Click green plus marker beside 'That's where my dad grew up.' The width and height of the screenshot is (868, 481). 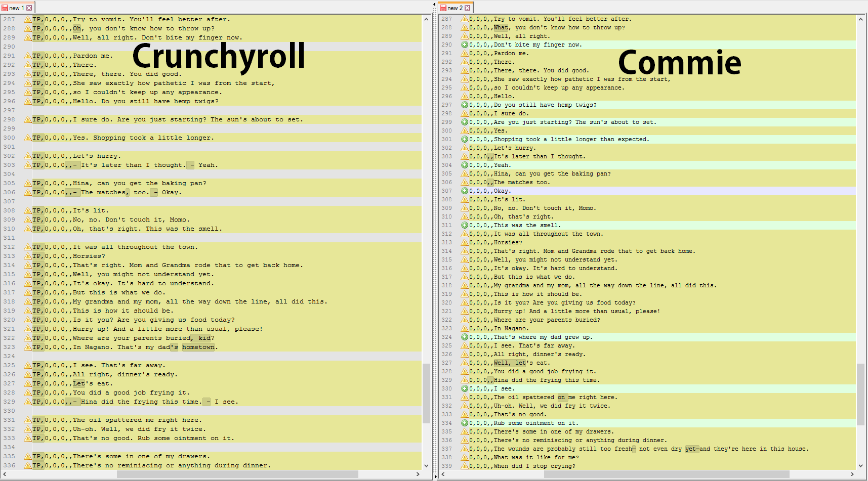click(464, 337)
